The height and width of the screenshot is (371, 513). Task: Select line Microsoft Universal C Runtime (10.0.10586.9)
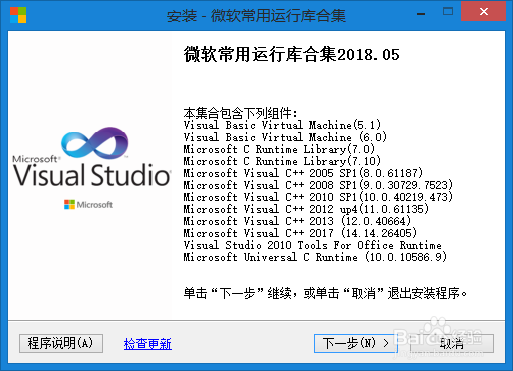(x=315, y=257)
